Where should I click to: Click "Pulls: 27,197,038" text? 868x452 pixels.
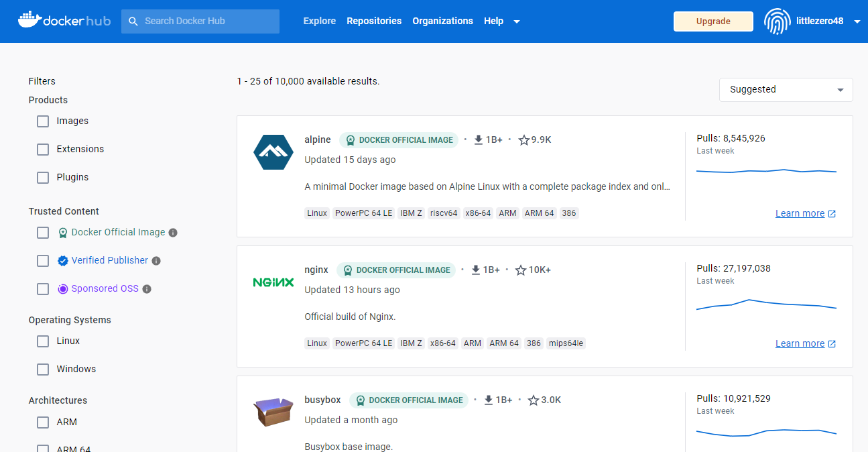733,268
